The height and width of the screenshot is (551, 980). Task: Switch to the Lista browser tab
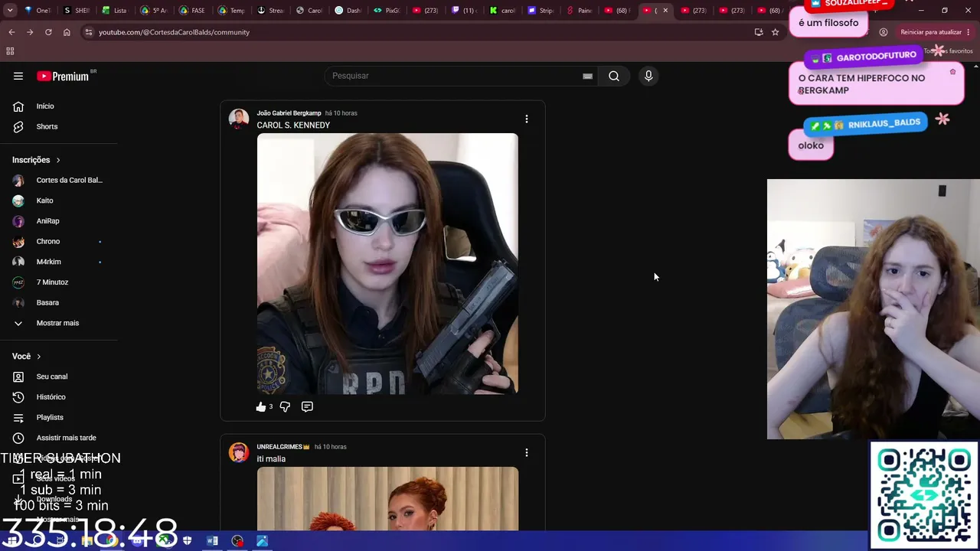pyautogui.click(x=116, y=11)
